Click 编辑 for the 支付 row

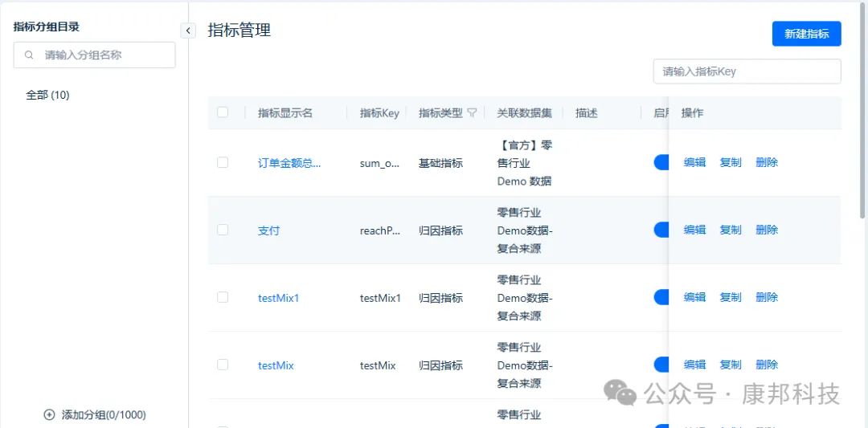pos(694,230)
